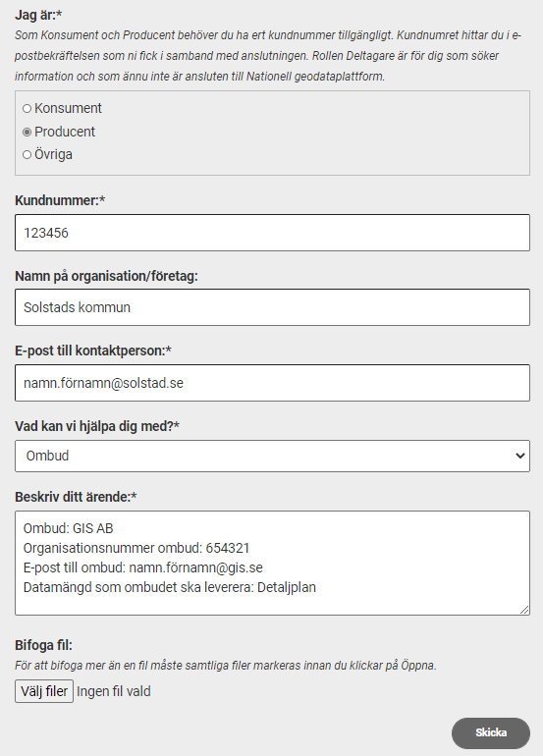Screen dimensions: 543x756
Task: Click the Kundnummer field label
Action: (60, 200)
